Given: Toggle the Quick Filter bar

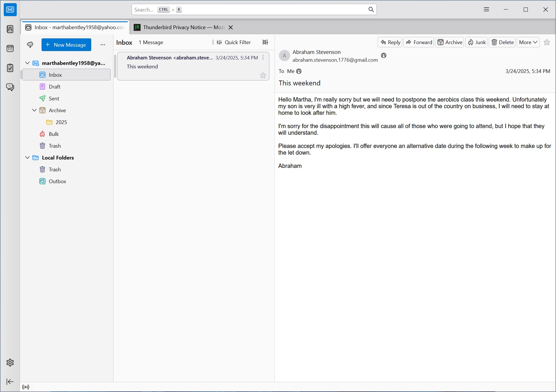Looking at the screenshot, I should click(x=234, y=42).
